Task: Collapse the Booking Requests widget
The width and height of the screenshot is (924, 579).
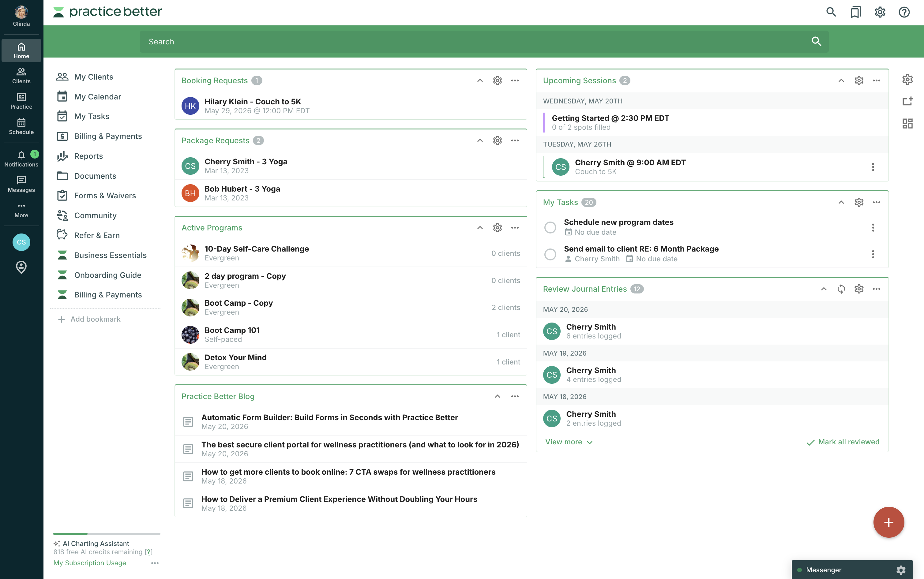Action: tap(480, 80)
